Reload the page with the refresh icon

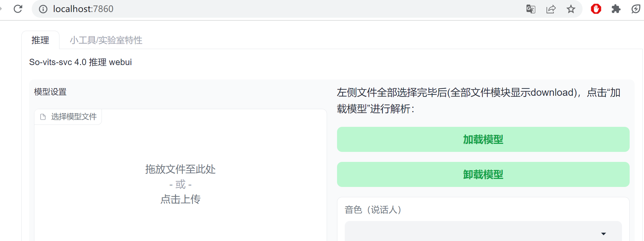click(18, 9)
